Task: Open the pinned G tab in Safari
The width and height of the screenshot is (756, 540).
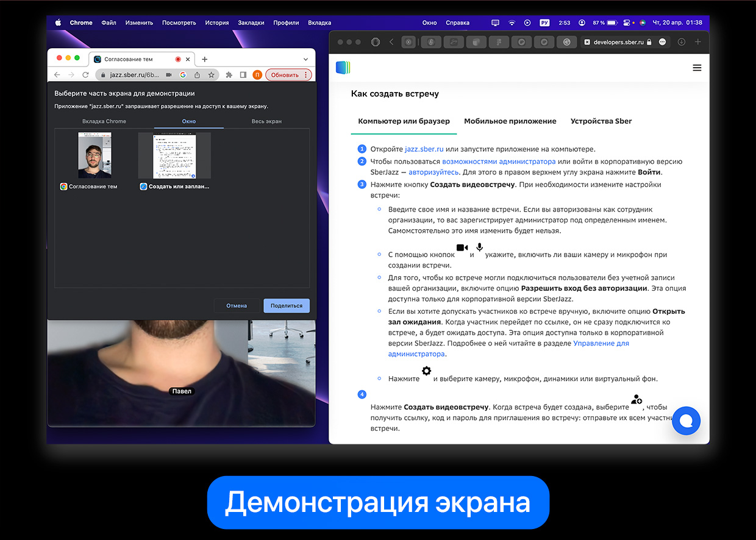Action: (x=567, y=42)
